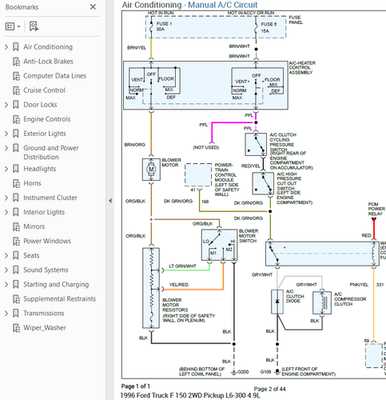Screen dimensions: 386x400
Task: Open the bookmark options dropdown
Action: tap(13, 26)
